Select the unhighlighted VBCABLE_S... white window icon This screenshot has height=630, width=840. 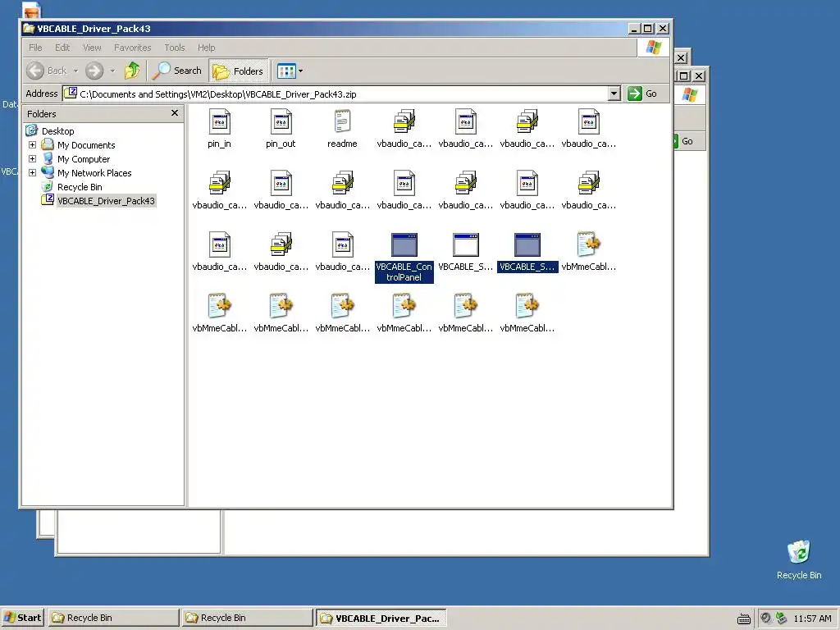coord(466,252)
